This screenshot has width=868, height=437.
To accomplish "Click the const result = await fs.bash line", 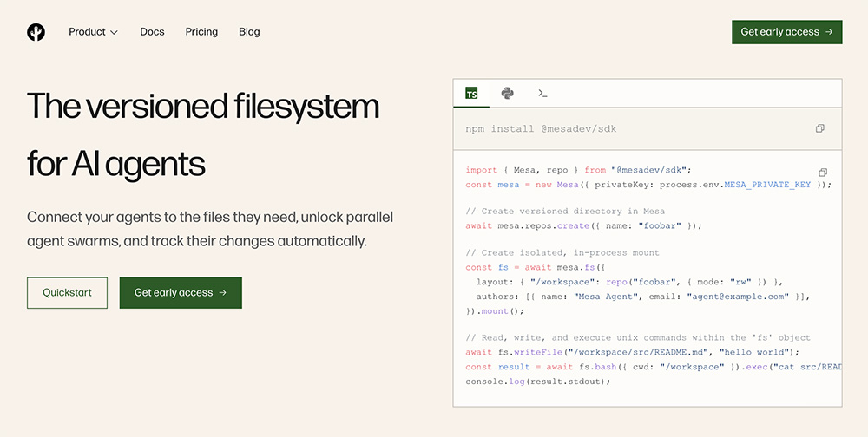I will pyautogui.click(x=654, y=367).
